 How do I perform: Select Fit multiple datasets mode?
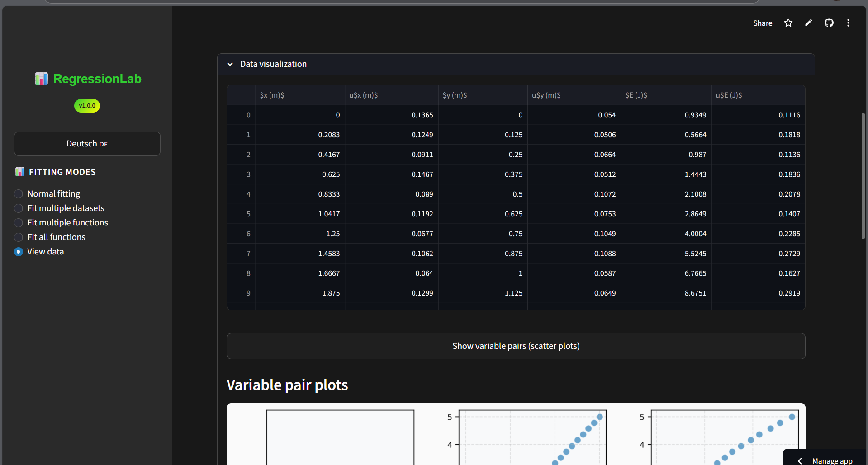(59, 208)
